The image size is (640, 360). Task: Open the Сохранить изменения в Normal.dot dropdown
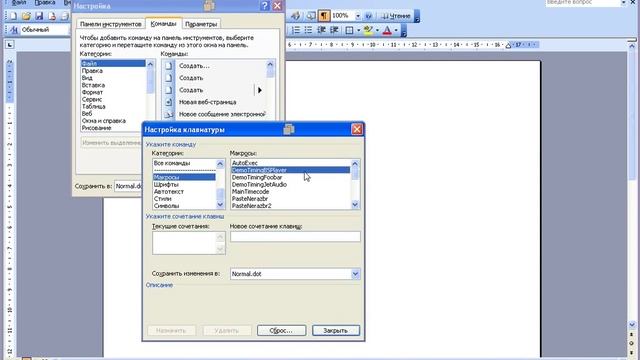pyautogui.click(x=355, y=274)
